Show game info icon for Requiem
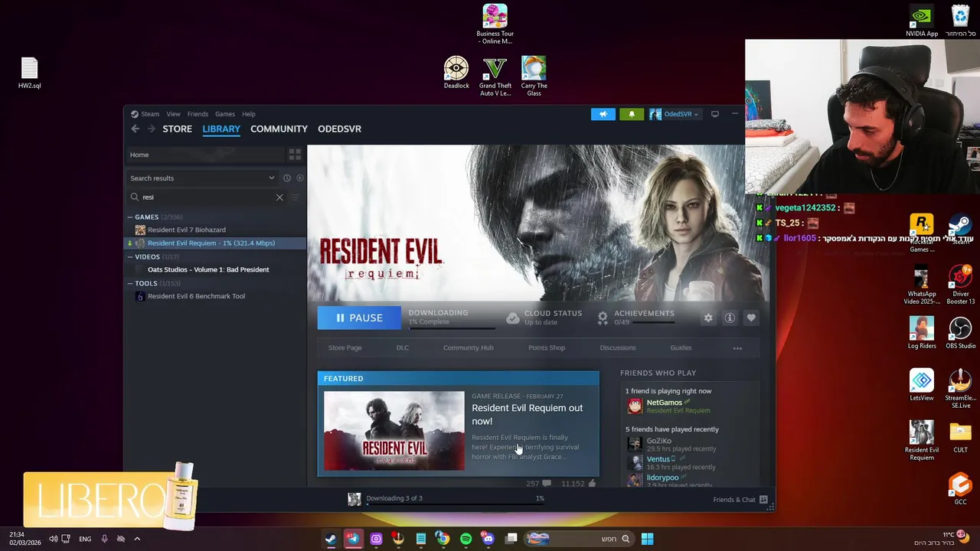980x551 pixels. pos(730,318)
